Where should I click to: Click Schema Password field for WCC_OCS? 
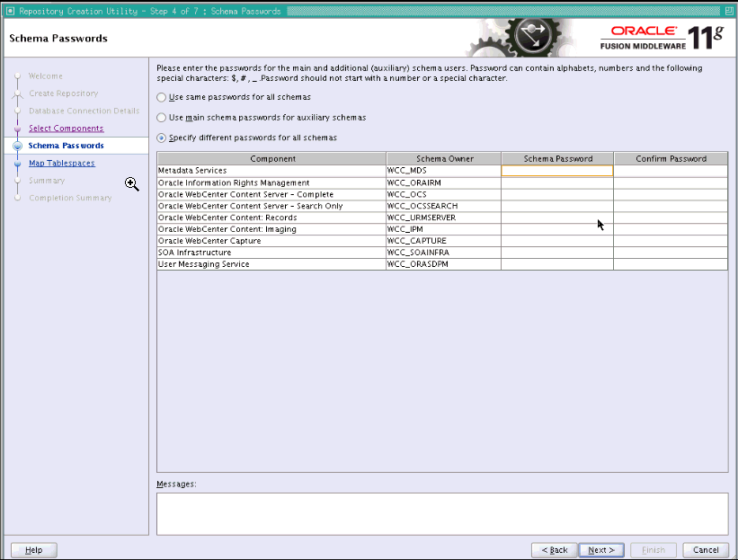pos(557,194)
